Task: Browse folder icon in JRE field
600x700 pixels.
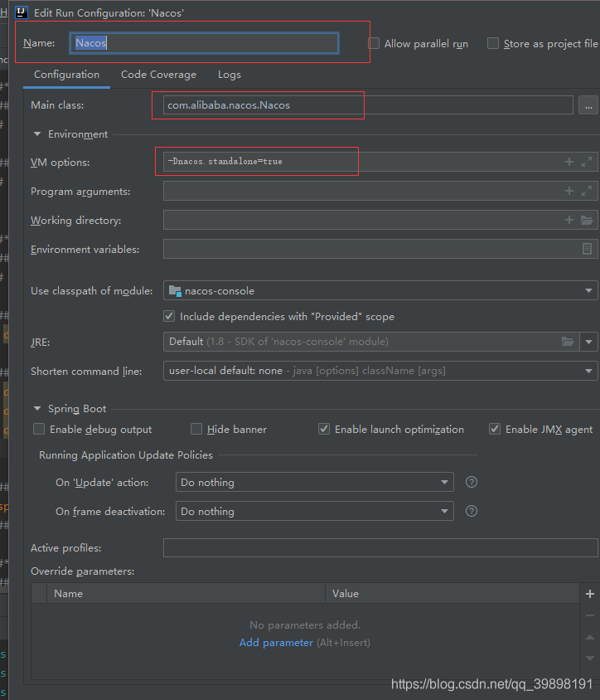Action: coord(568,342)
